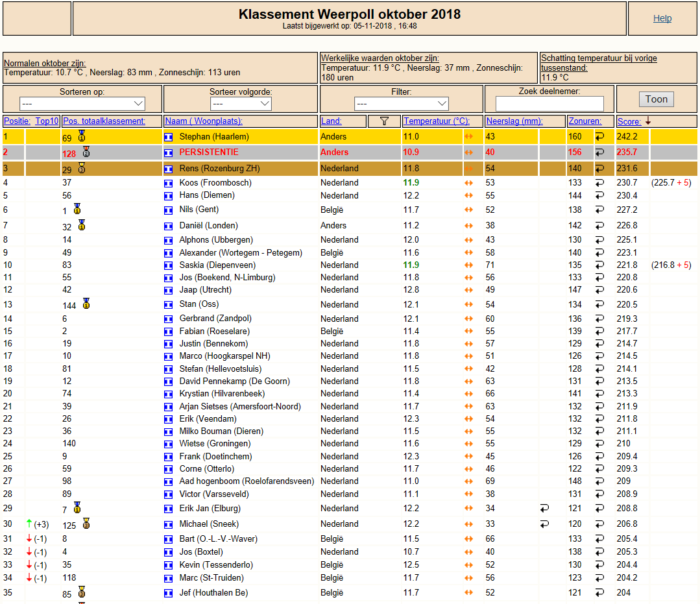
Task: Click the red sort arrow next to Score
Action: click(x=648, y=121)
